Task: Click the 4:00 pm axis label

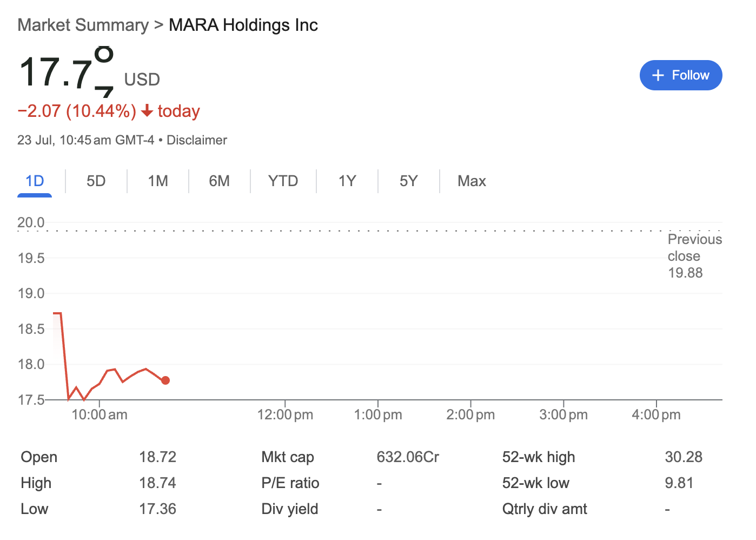Action: (x=656, y=415)
